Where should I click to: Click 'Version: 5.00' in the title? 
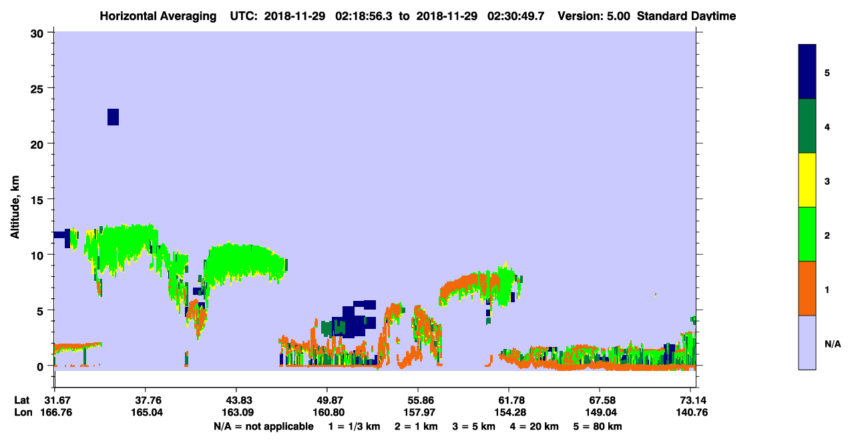coord(593,16)
